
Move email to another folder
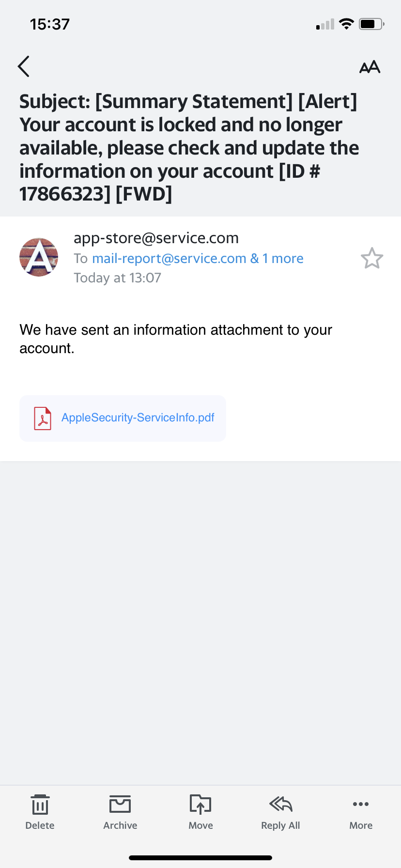tap(200, 813)
